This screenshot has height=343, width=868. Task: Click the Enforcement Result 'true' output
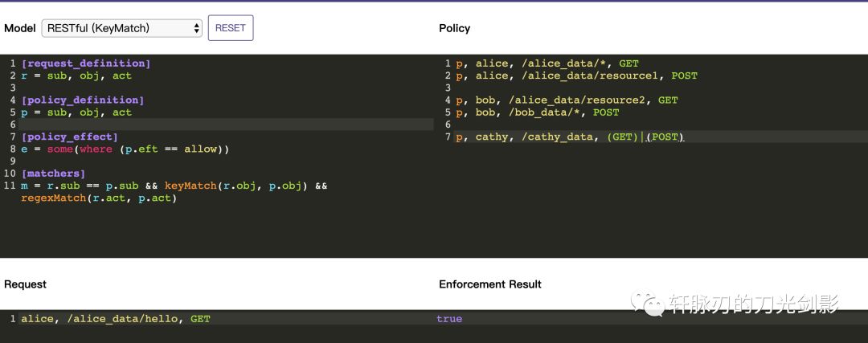(x=449, y=319)
